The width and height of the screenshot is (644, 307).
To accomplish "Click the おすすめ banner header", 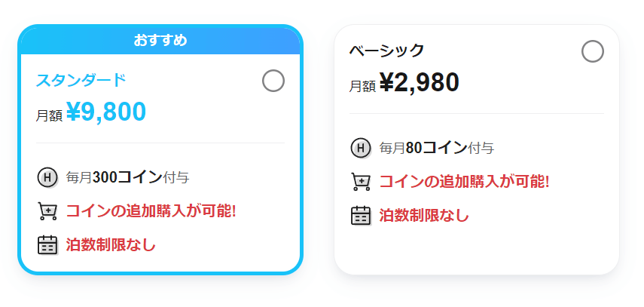I will pyautogui.click(x=160, y=40).
